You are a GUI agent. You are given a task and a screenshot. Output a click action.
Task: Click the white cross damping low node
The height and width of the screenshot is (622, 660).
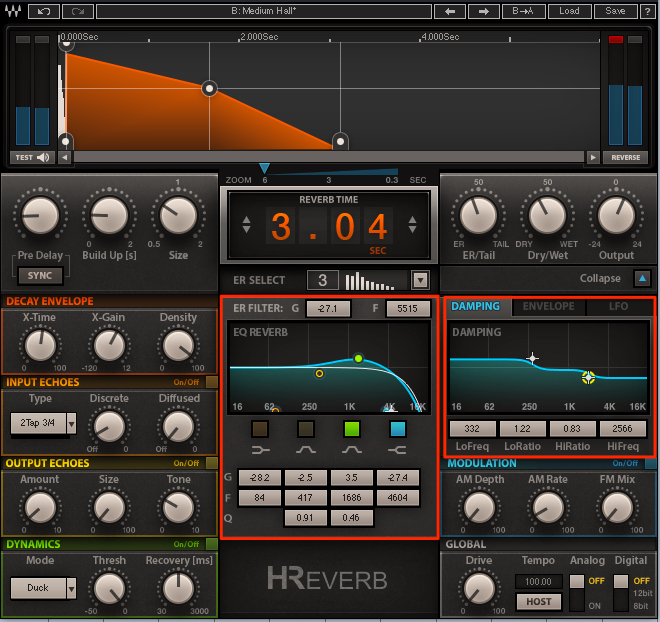point(532,359)
